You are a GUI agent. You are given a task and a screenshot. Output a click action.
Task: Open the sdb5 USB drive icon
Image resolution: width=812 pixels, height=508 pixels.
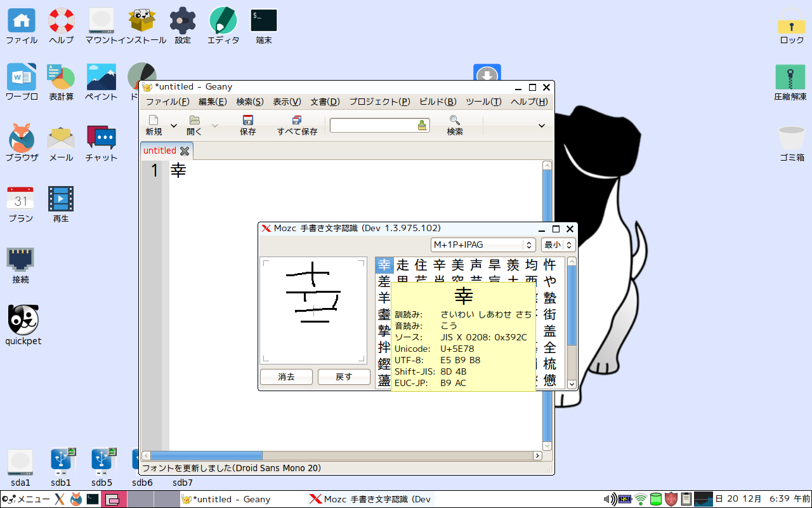coord(101,462)
